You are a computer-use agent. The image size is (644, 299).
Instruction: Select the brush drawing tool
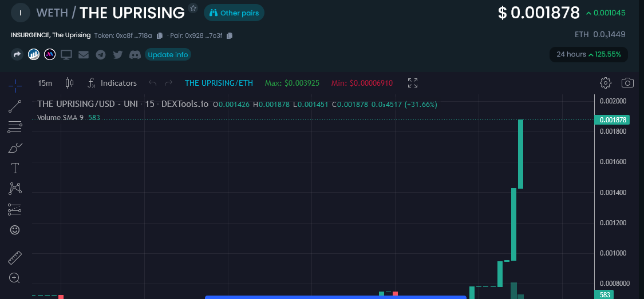[x=15, y=147]
